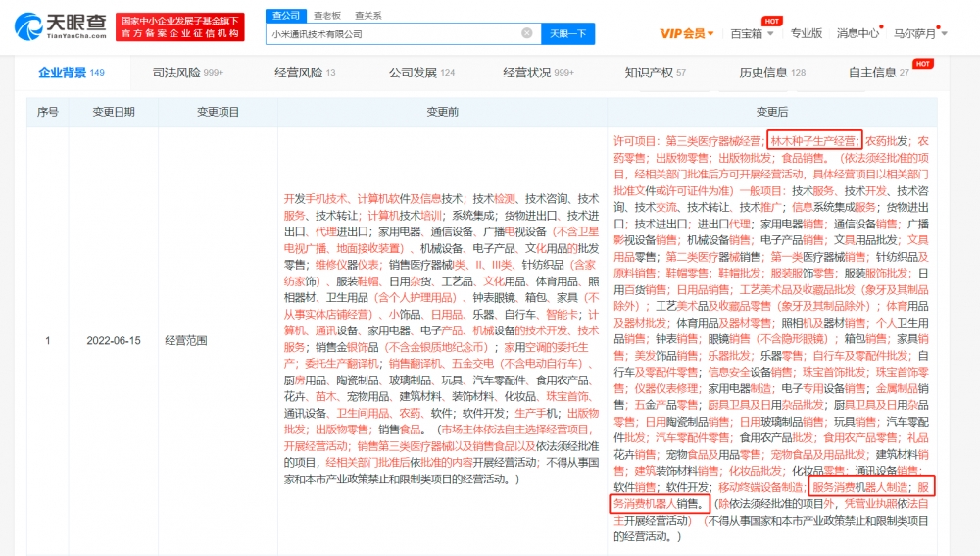
Task: Click the row number 1 cell
Action: click(47, 341)
